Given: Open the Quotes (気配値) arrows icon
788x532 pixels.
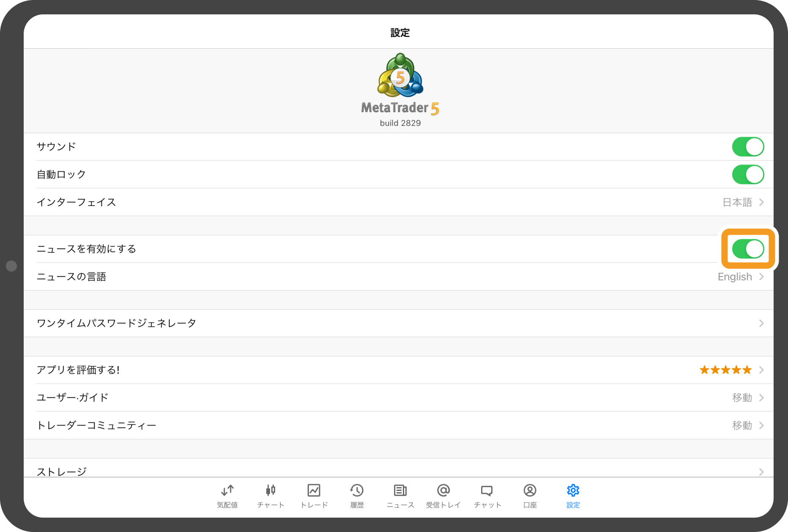Looking at the screenshot, I should point(227,491).
